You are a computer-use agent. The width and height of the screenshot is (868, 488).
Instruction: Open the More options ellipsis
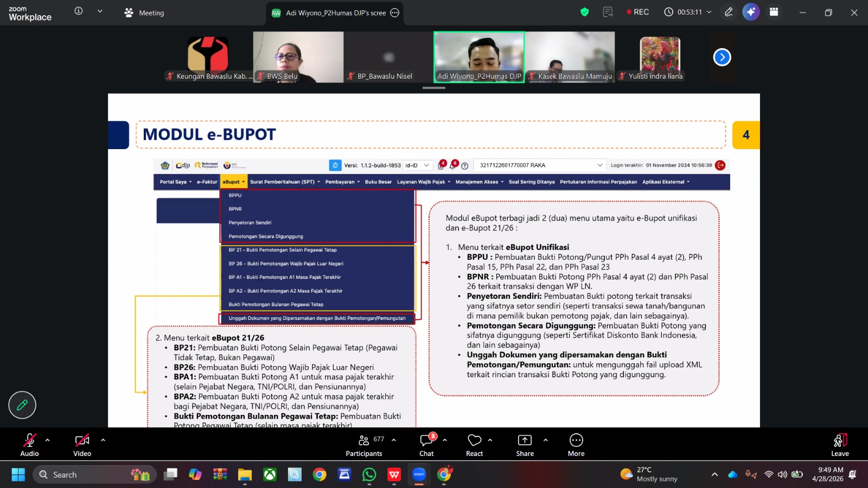click(576, 445)
